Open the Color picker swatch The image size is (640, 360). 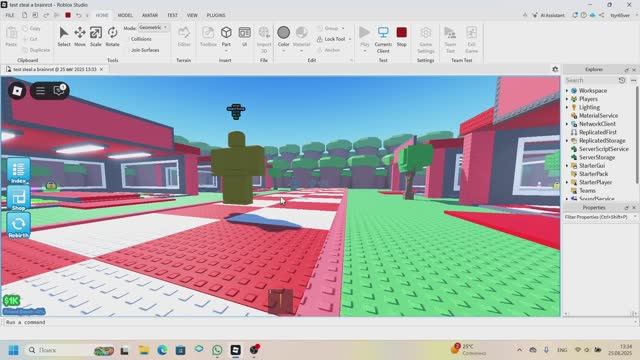(x=283, y=33)
